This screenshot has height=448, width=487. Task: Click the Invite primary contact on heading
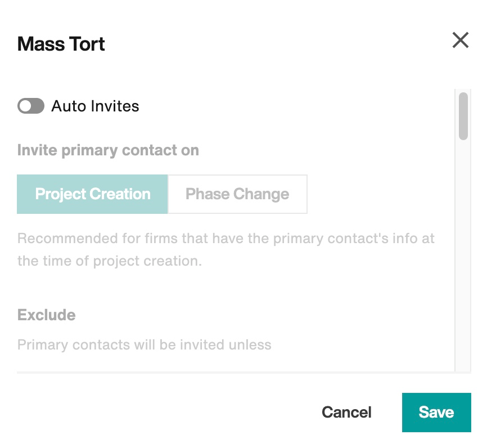[108, 150]
